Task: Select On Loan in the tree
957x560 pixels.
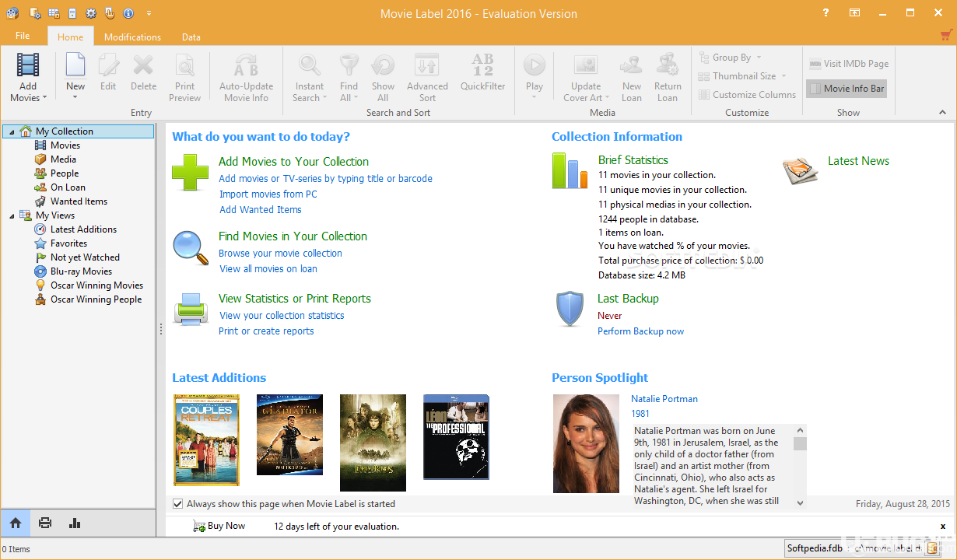Action: pos(68,187)
